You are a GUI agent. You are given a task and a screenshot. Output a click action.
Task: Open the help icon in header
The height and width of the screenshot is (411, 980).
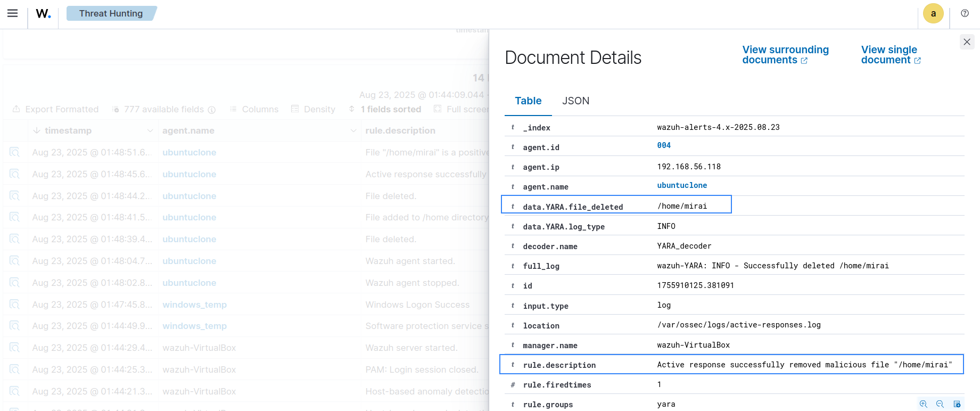tap(965, 13)
